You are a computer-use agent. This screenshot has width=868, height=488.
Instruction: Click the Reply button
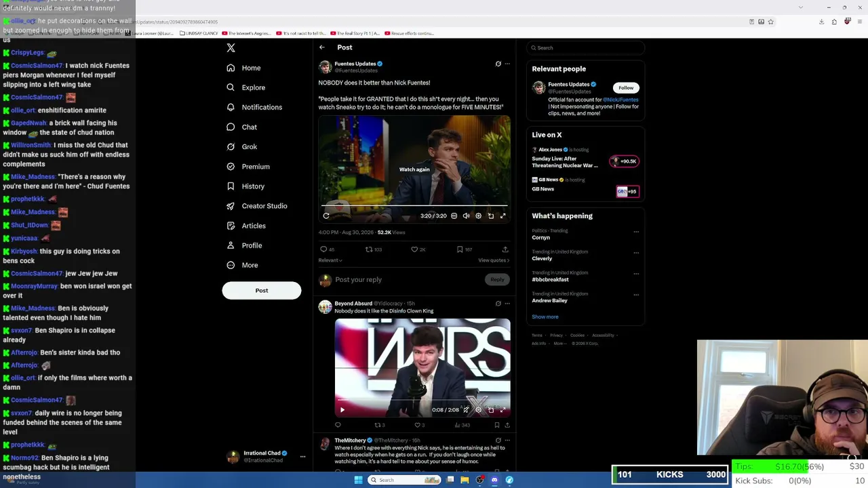pyautogui.click(x=497, y=279)
